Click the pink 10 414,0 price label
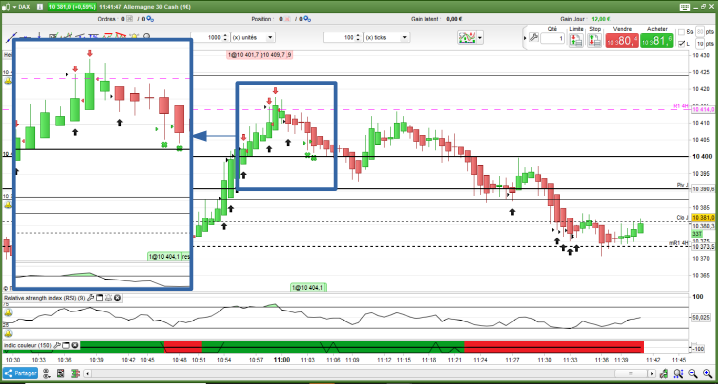Image resolution: width=718 pixels, height=384 pixels. coord(703,109)
